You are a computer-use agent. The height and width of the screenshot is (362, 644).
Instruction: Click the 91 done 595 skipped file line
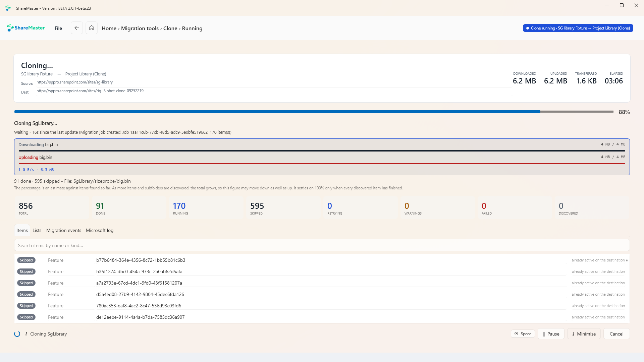(x=72, y=181)
